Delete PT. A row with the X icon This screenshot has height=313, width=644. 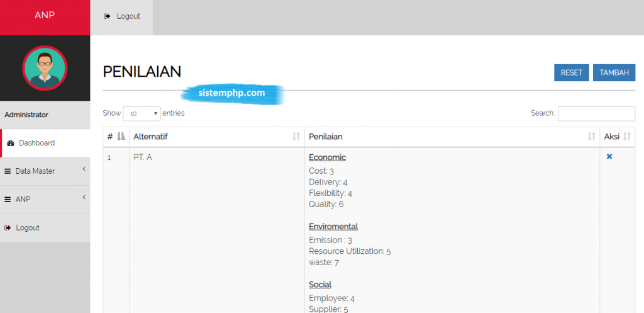coord(609,157)
